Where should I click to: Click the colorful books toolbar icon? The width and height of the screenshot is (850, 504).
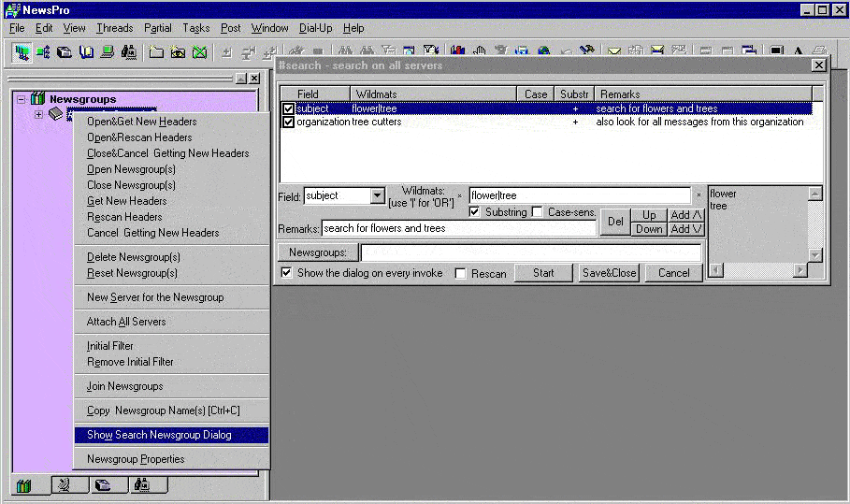pos(457,50)
